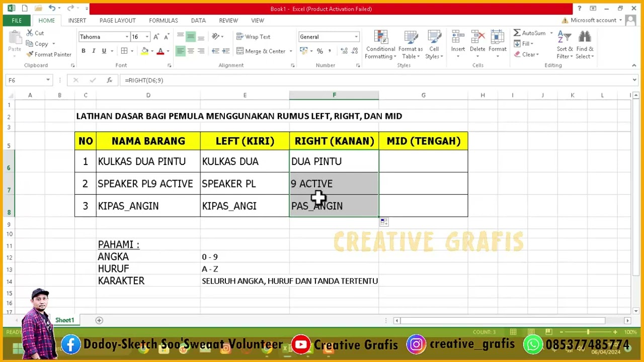The image size is (644, 362).
Task: Delete cells
Action: (477, 43)
